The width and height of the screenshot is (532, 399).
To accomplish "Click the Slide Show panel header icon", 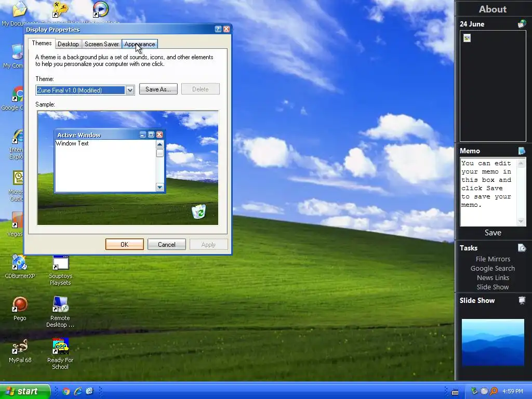I will (x=522, y=300).
